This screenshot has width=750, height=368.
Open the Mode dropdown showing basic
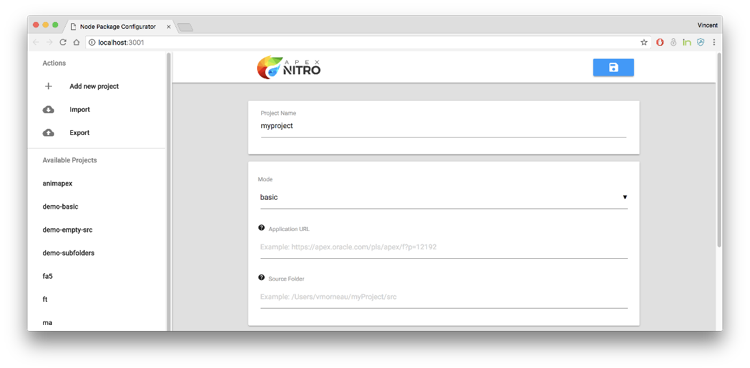coord(444,197)
